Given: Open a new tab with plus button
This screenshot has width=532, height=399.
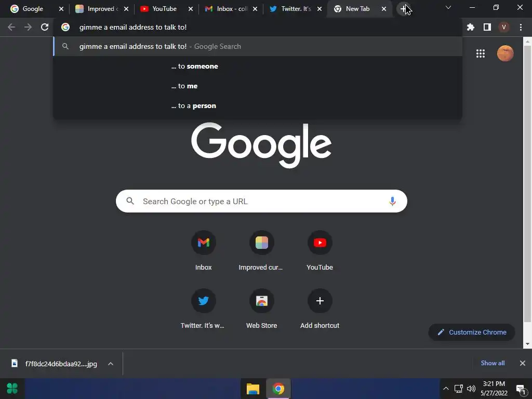Looking at the screenshot, I should click(x=403, y=9).
